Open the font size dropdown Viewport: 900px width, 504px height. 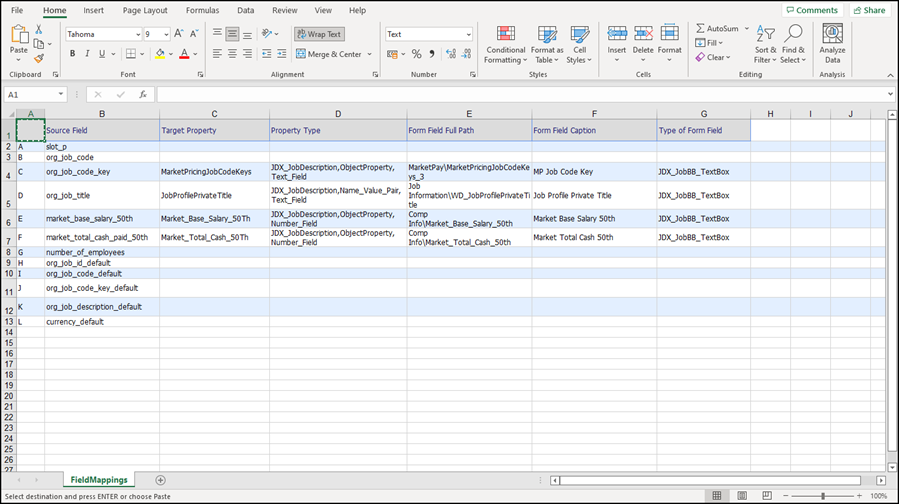click(166, 34)
